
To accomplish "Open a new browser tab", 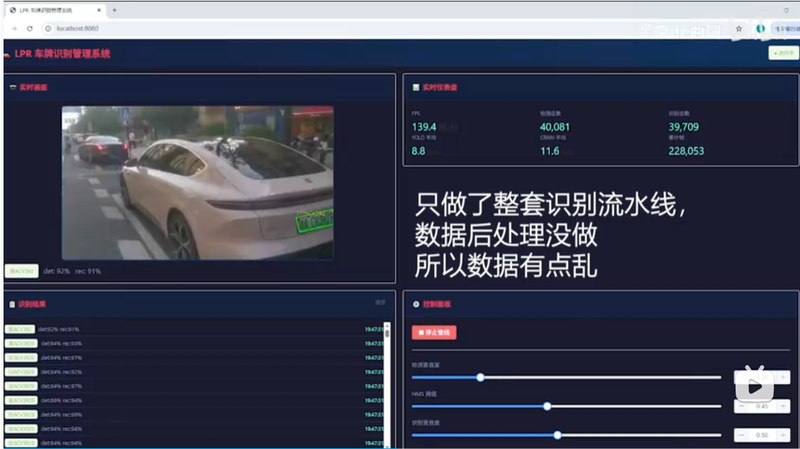I will pyautogui.click(x=114, y=10).
